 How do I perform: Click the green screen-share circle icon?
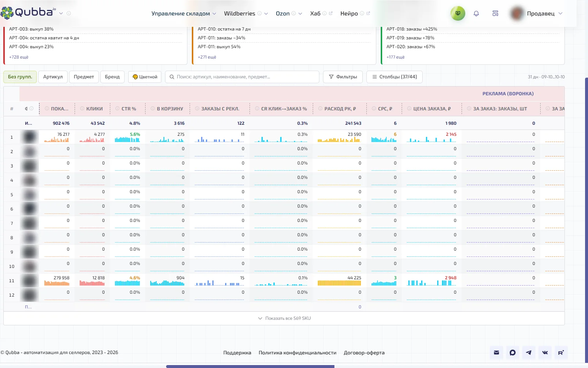[x=458, y=14]
